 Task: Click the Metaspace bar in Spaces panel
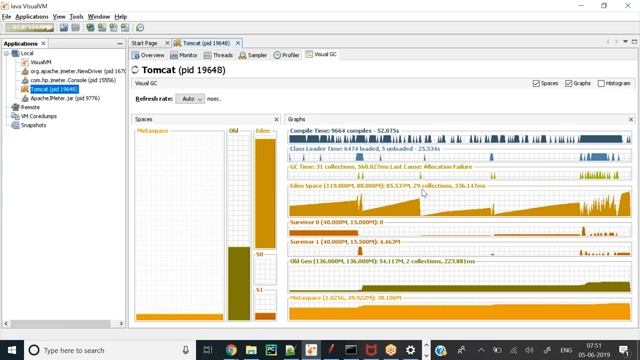[x=180, y=317]
